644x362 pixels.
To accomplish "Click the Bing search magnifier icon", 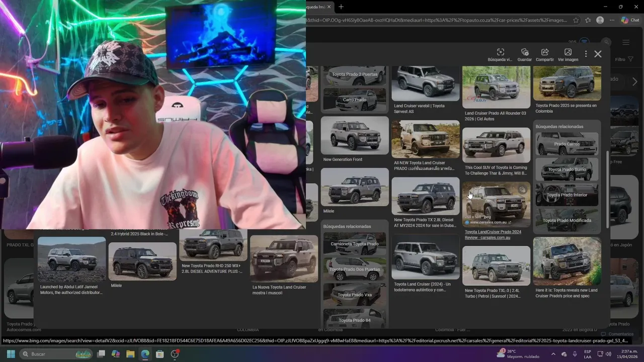I will [x=606, y=42].
